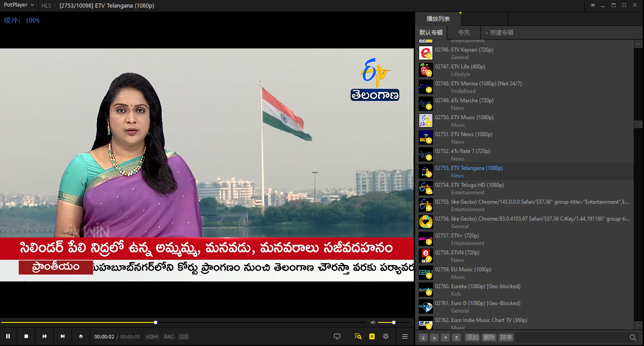Screen dimensions: 644x346
Task: Open the 删除 delete menu button
Action: (489, 338)
